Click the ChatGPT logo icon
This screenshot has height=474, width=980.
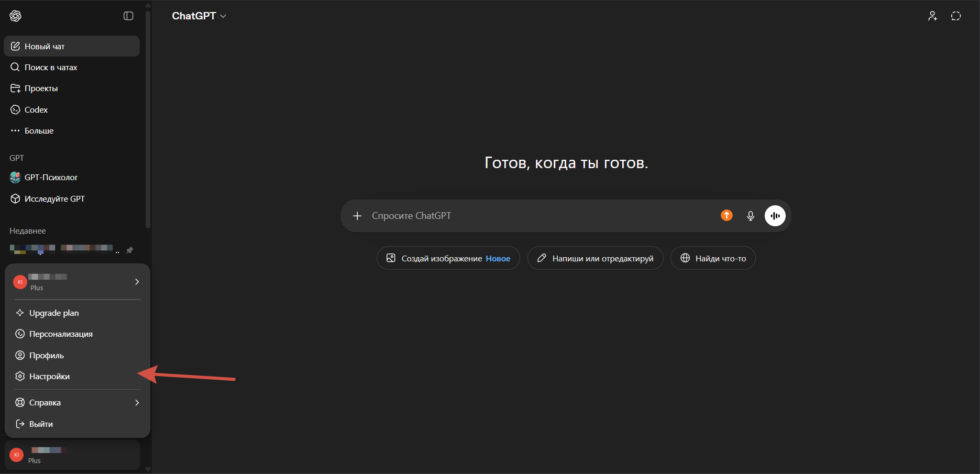[x=16, y=16]
